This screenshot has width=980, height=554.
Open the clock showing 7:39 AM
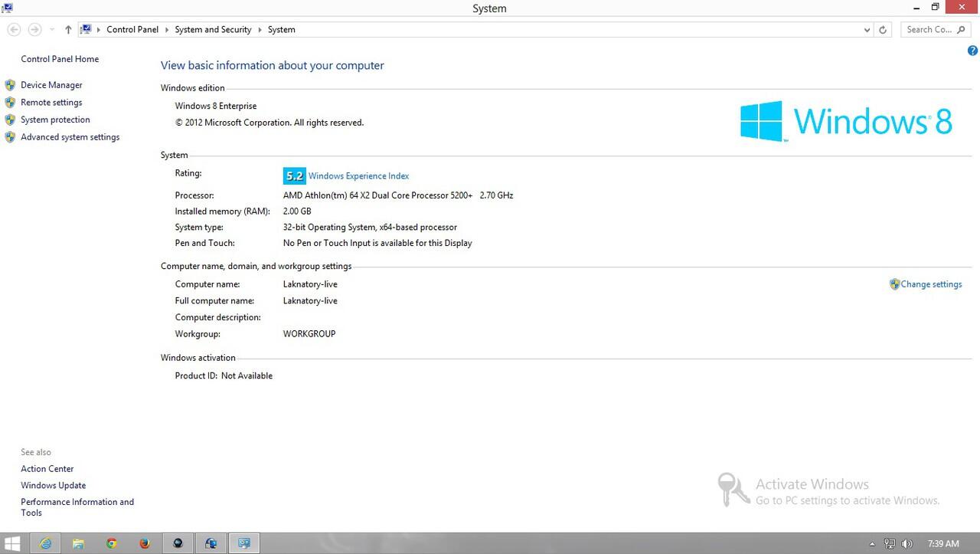coord(942,544)
